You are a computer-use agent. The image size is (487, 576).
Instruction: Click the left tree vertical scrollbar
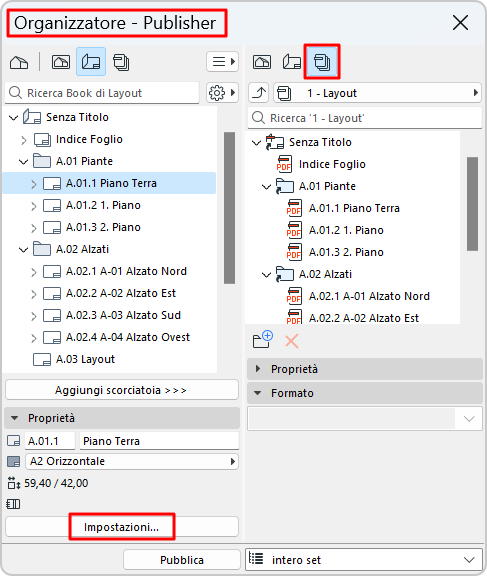point(230,208)
